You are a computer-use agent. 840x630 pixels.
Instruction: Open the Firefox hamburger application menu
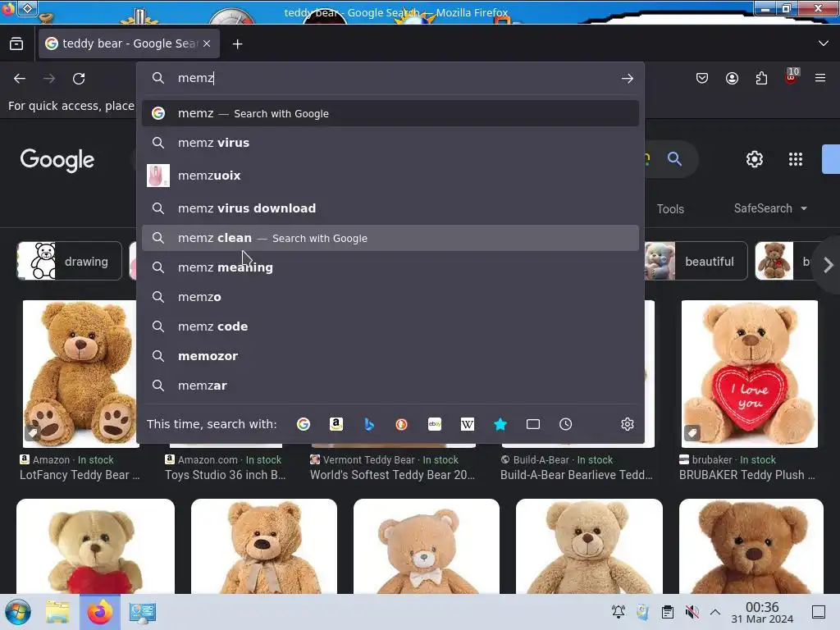[x=820, y=78]
